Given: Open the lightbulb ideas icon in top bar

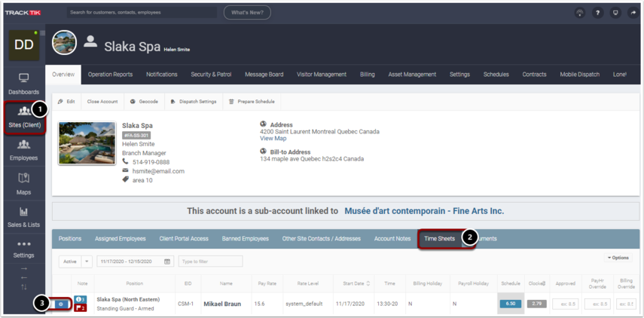Looking at the screenshot, I should (x=579, y=13).
